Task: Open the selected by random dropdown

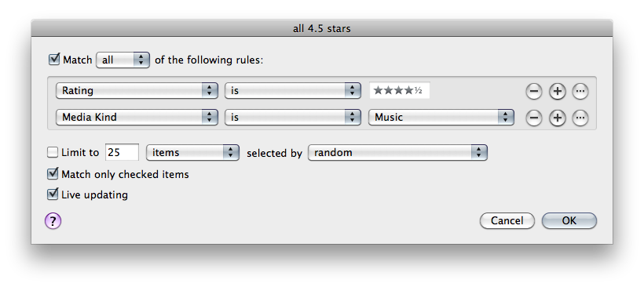Action: pos(397,153)
